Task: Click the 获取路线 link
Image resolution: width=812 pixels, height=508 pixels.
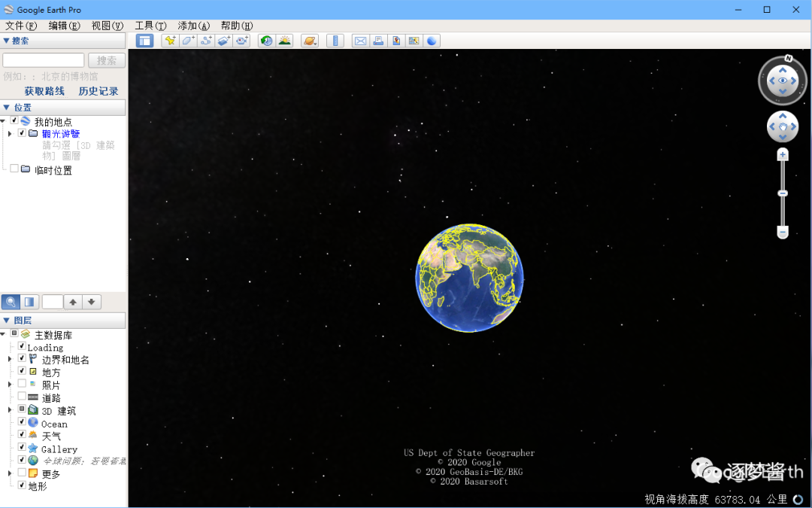Action: click(x=44, y=91)
